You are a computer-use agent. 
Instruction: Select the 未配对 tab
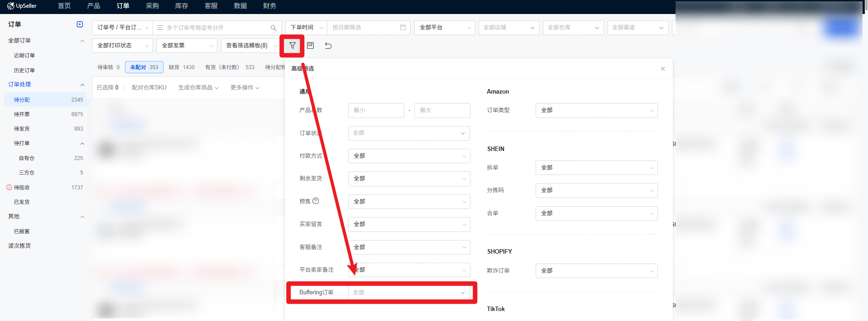pos(144,67)
